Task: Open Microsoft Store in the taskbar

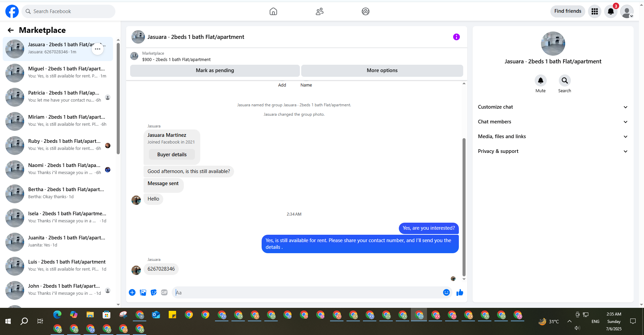Action: 106,315
